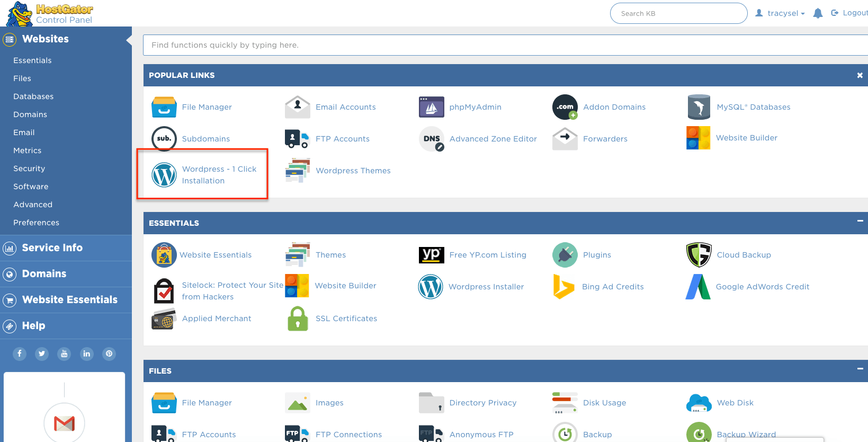Click the Logout link

click(849, 13)
